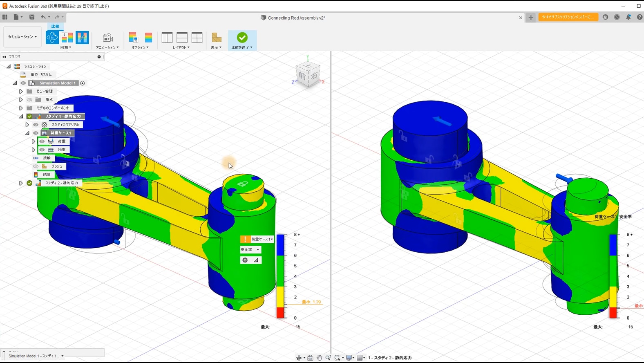Select the Pan hand tool

coord(319,358)
